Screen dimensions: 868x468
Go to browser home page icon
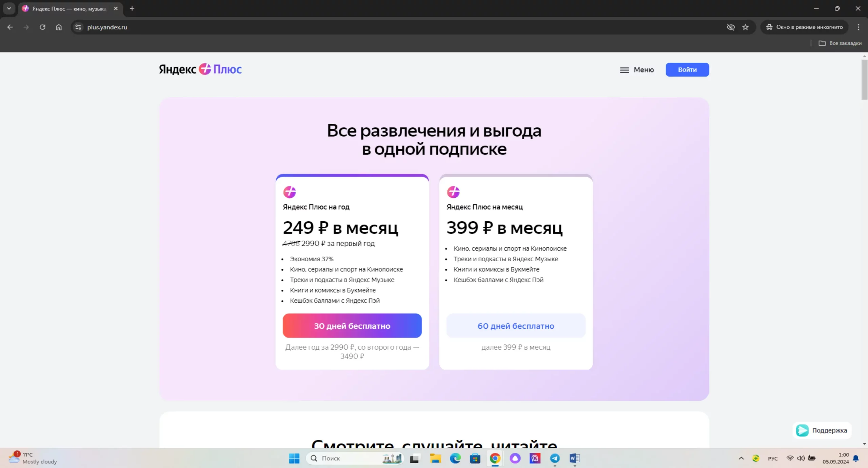point(59,27)
